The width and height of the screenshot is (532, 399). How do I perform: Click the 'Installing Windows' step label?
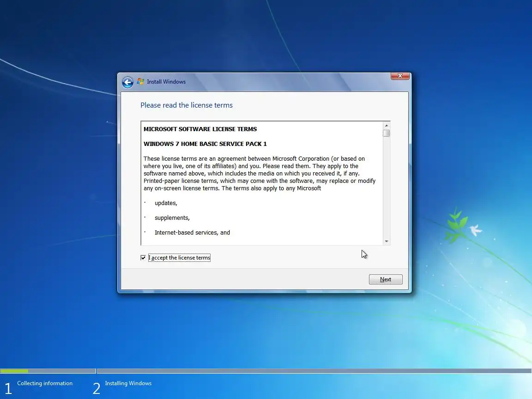[x=128, y=383]
